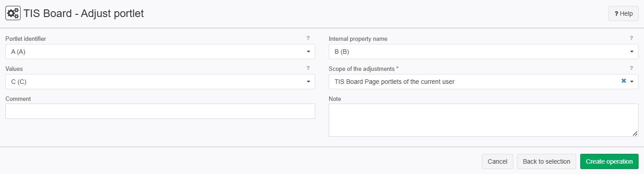Click the TIS Board Page portlets scope text
644x174 pixels.
[x=394, y=82]
